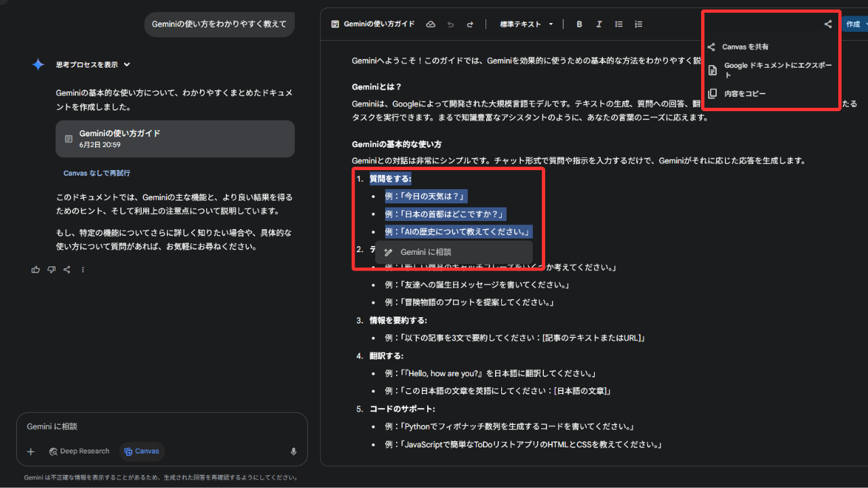
Task: Click the Gemini に相談 prompt input field
Action: [x=161, y=427]
